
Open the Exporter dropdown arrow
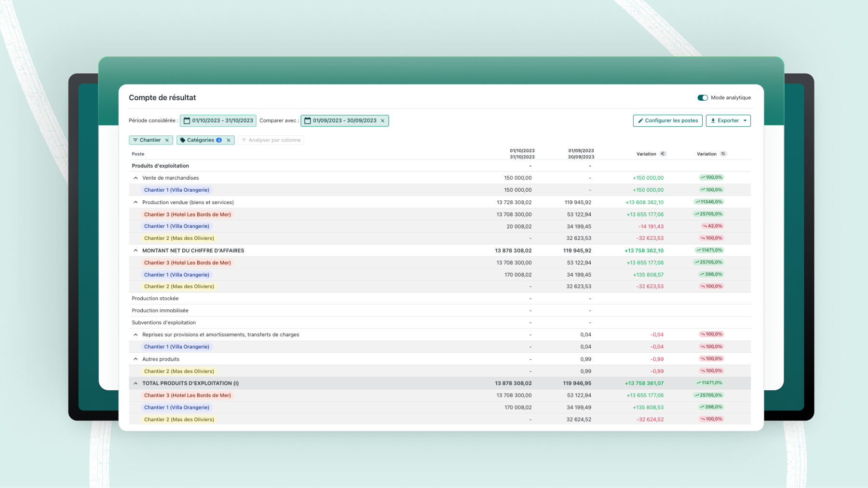[745, 121]
